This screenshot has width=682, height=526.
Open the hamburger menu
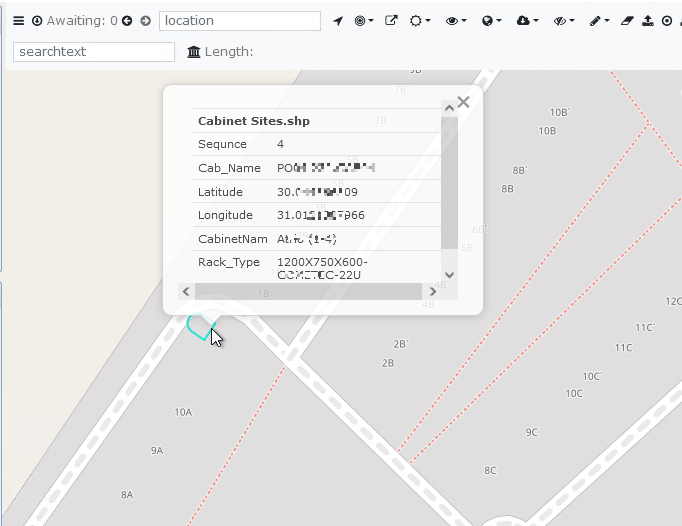coord(18,21)
